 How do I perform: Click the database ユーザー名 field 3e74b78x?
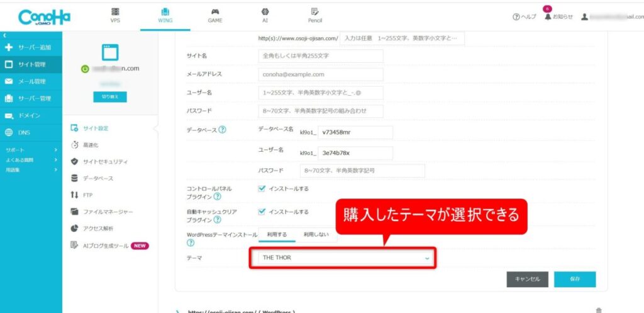point(355,153)
